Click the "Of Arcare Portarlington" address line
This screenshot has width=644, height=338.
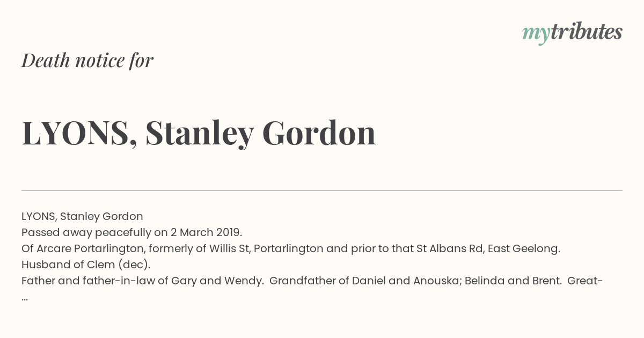pos(291,248)
